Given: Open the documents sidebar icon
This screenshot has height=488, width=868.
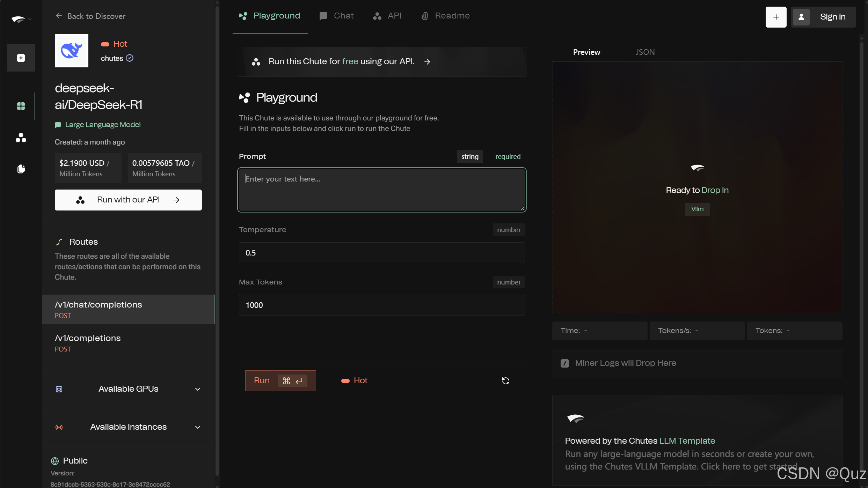Looking at the screenshot, I should [x=21, y=169].
